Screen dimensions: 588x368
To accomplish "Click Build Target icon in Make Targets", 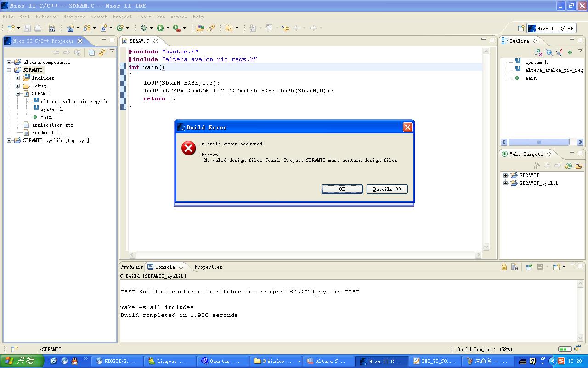I will point(568,166).
